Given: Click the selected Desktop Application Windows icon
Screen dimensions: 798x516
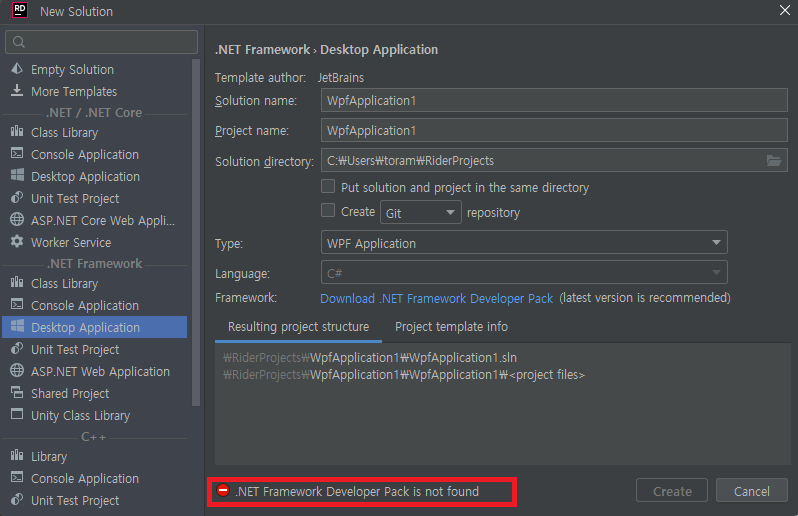Looking at the screenshot, I should click(17, 326).
